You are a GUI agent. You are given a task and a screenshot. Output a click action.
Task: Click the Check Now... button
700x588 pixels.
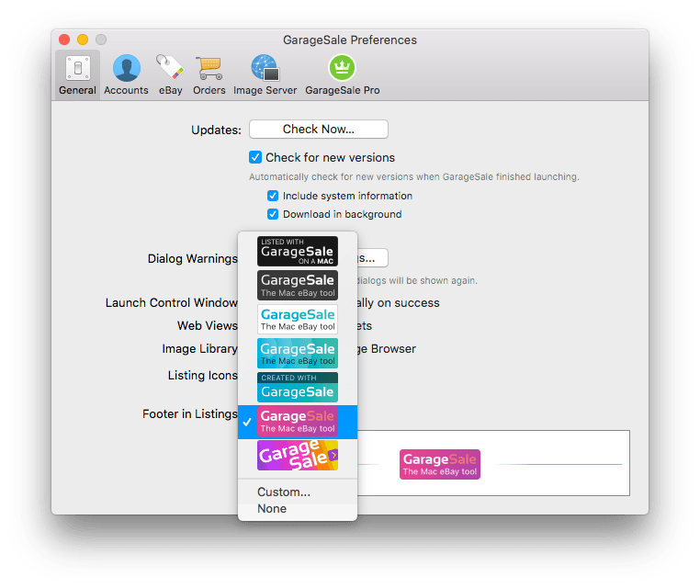pos(318,130)
